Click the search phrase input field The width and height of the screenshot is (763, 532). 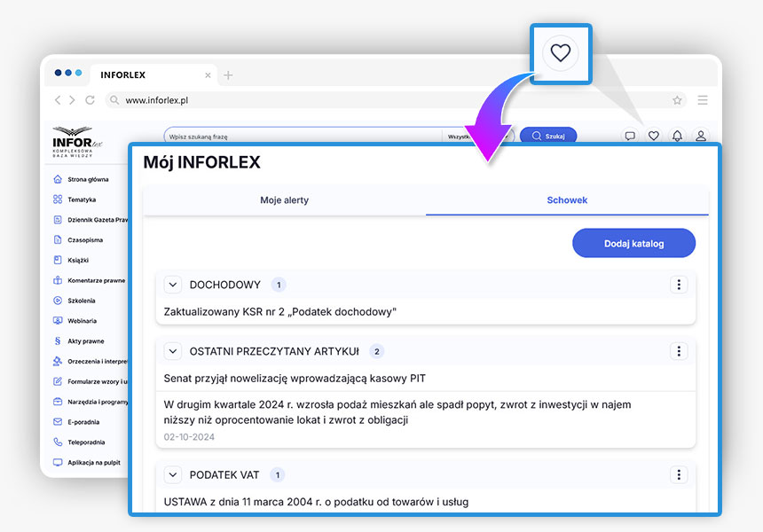point(302,137)
